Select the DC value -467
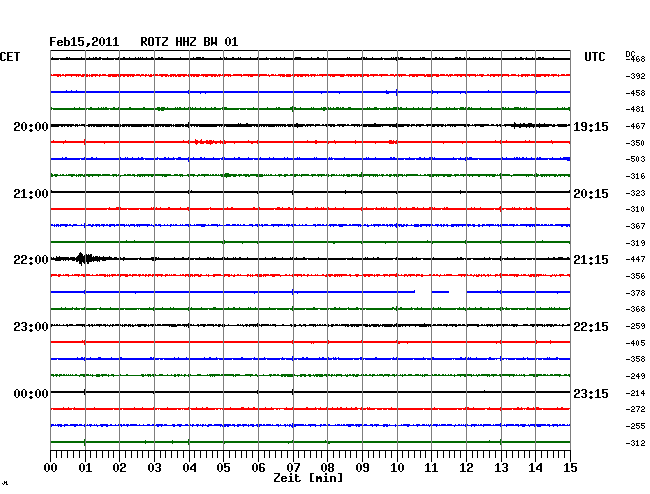This screenshot has width=650, height=494. (x=635, y=126)
